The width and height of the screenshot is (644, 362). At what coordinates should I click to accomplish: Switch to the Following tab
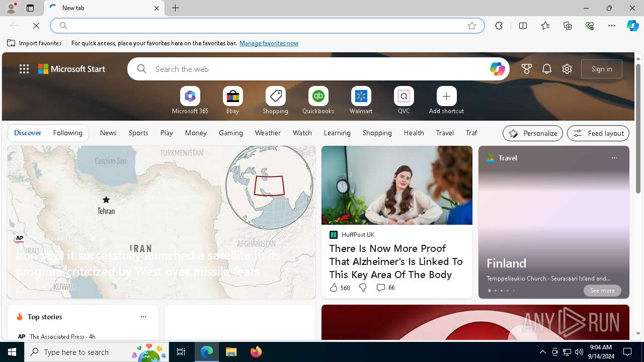(67, 133)
